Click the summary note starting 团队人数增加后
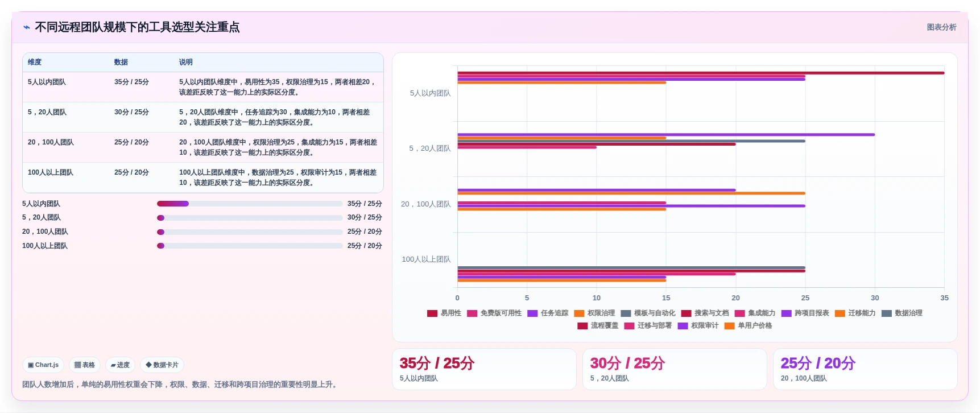The image size is (980, 413). (181, 385)
